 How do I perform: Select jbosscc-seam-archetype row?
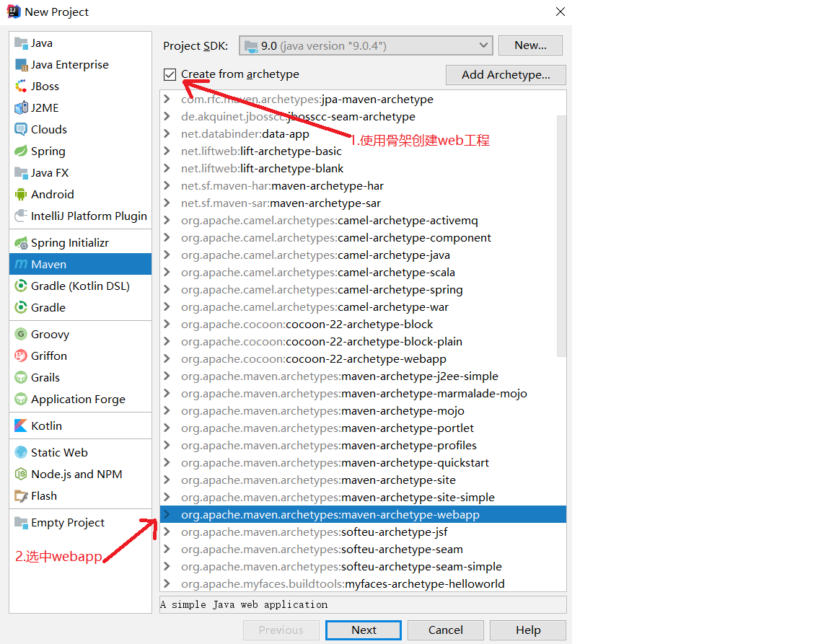pos(363,117)
